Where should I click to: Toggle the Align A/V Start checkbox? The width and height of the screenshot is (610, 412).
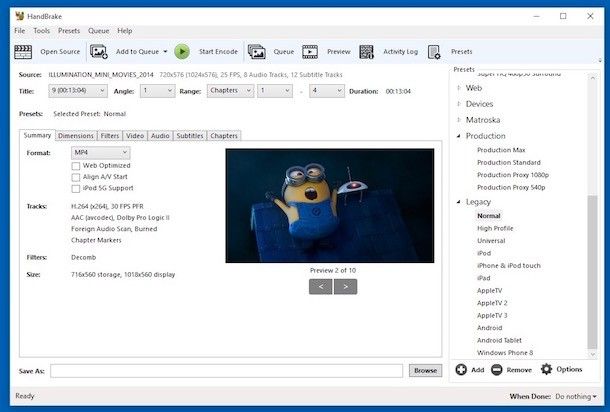(76, 177)
